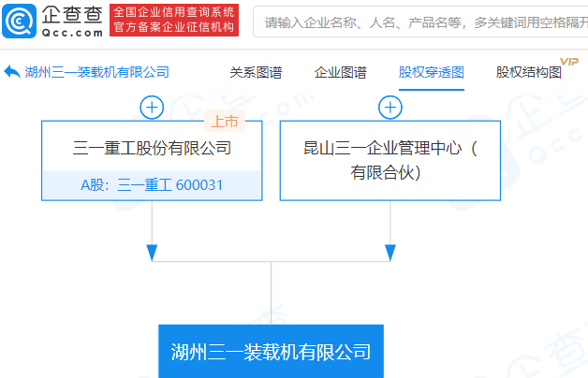Open the 三一重工股份有限公司 node name
Viewport: 588px width, 378px height.
[x=152, y=148]
